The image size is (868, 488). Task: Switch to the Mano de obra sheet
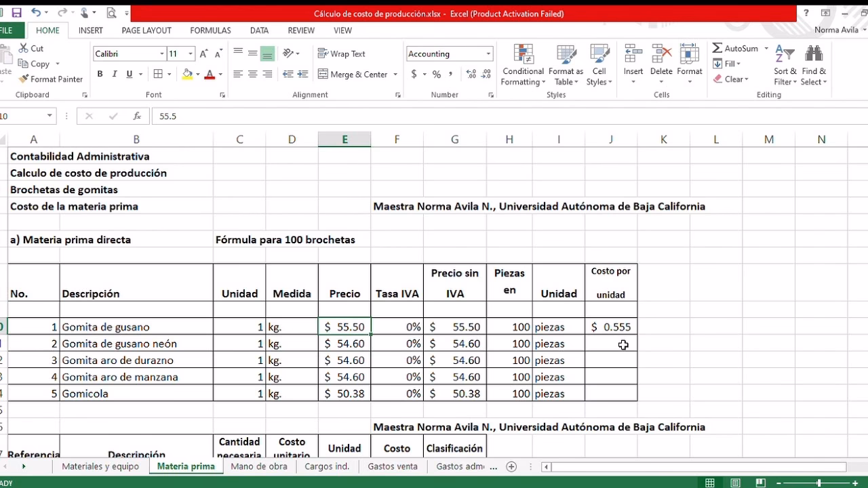[x=258, y=466]
